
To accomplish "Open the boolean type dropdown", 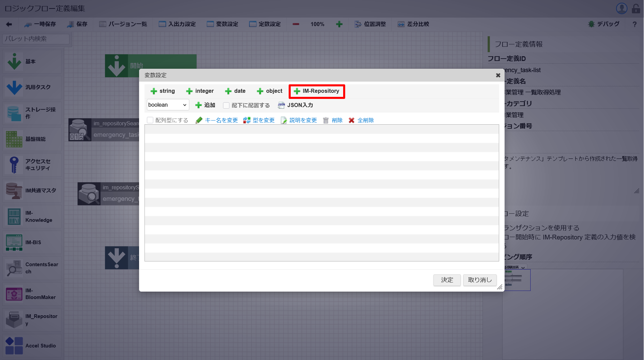I will (168, 105).
